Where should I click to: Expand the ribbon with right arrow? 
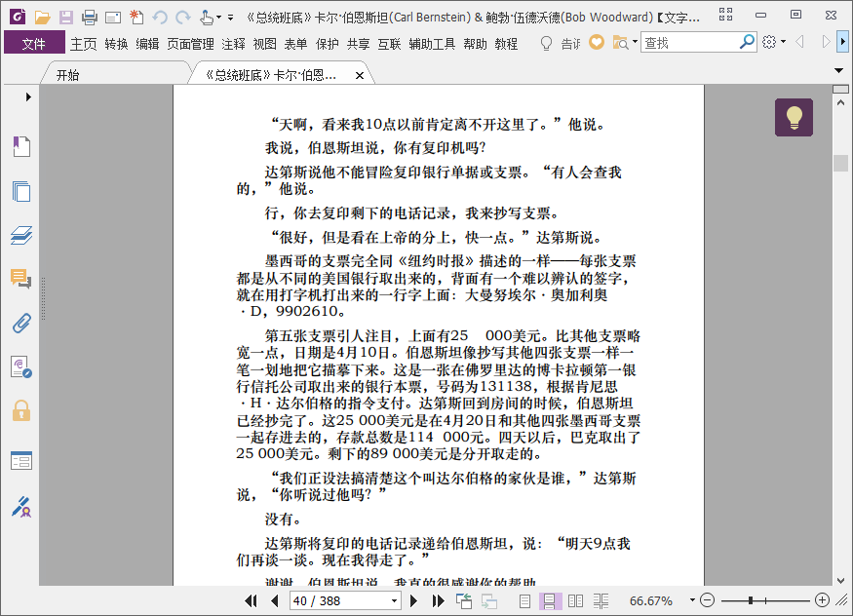(842, 41)
